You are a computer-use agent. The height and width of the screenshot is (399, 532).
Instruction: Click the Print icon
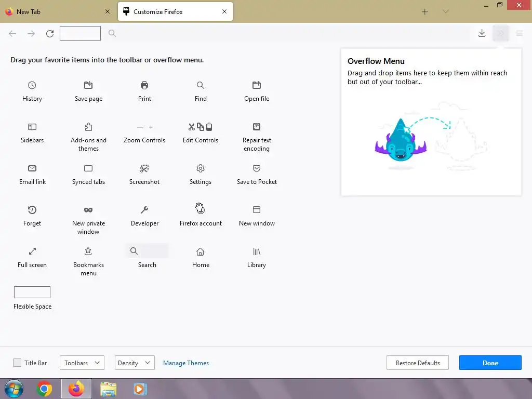[144, 85]
